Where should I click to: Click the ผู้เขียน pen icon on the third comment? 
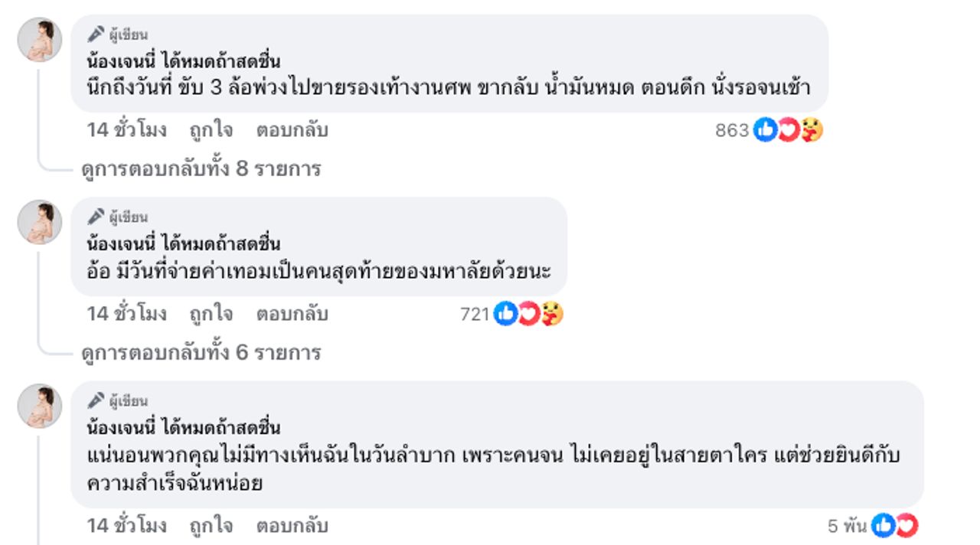(95, 400)
